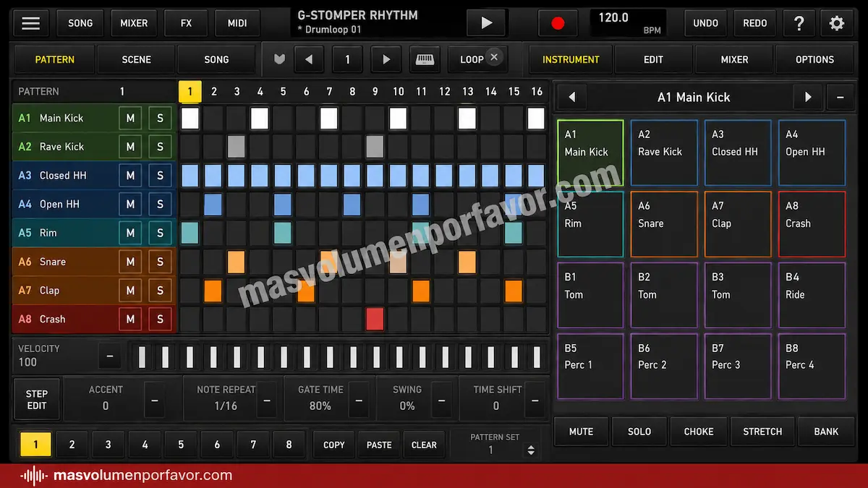
Task: Tap the A4 Open HH pad
Action: click(812, 153)
